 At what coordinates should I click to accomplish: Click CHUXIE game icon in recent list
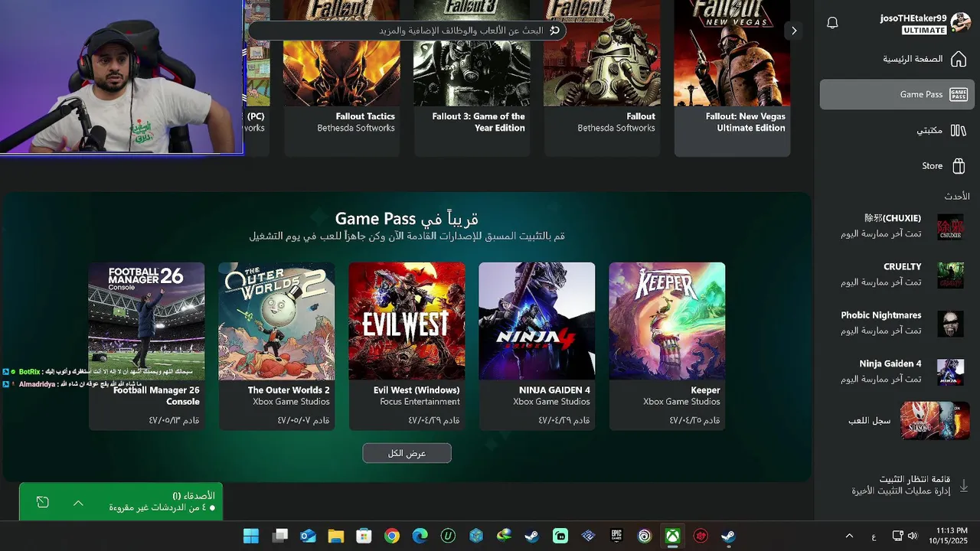[950, 227]
